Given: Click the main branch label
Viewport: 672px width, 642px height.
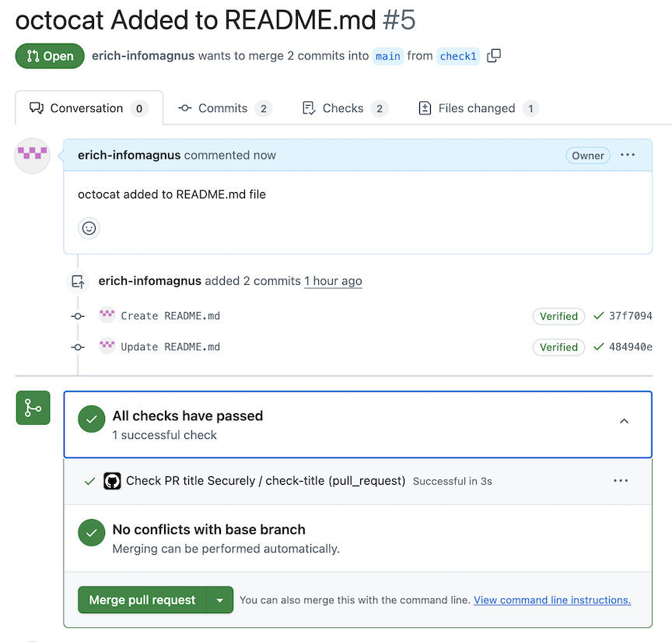Looking at the screenshot, I should [387, 56].
